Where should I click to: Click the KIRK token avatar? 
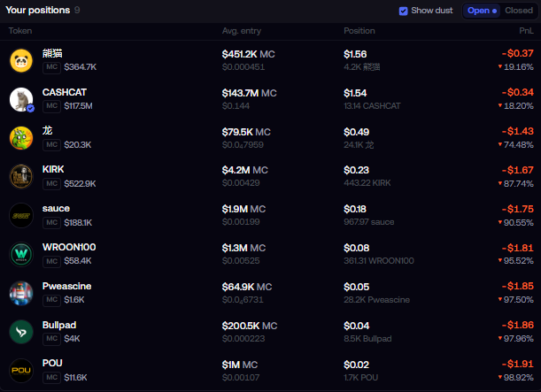pyautogui.click(x=21, y=176)
